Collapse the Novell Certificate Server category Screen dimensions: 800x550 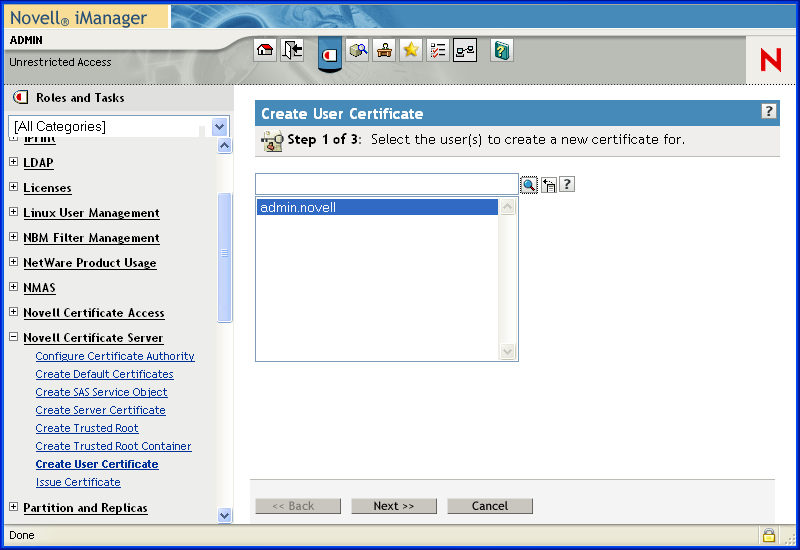[x=14, y=337]
